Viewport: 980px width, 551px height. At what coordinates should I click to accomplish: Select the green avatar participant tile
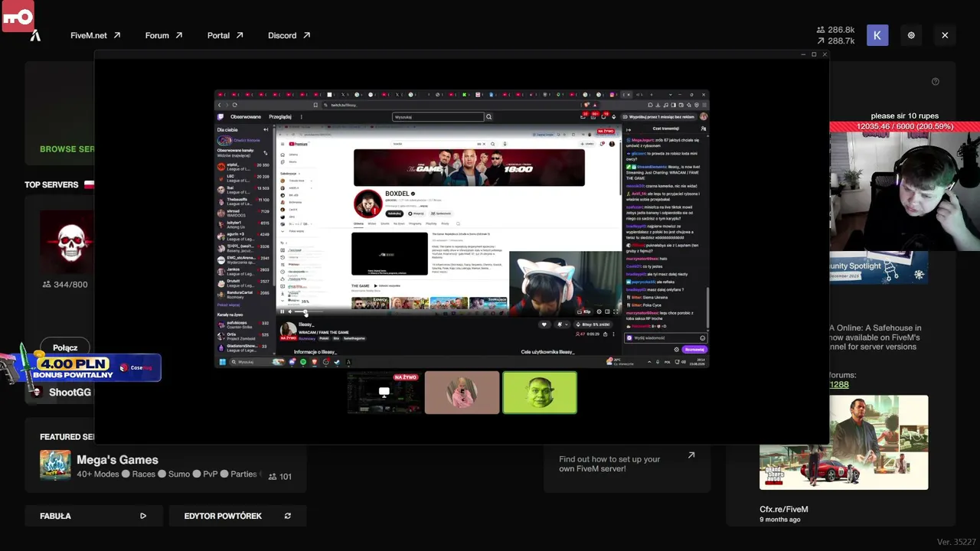click(540, 393)
